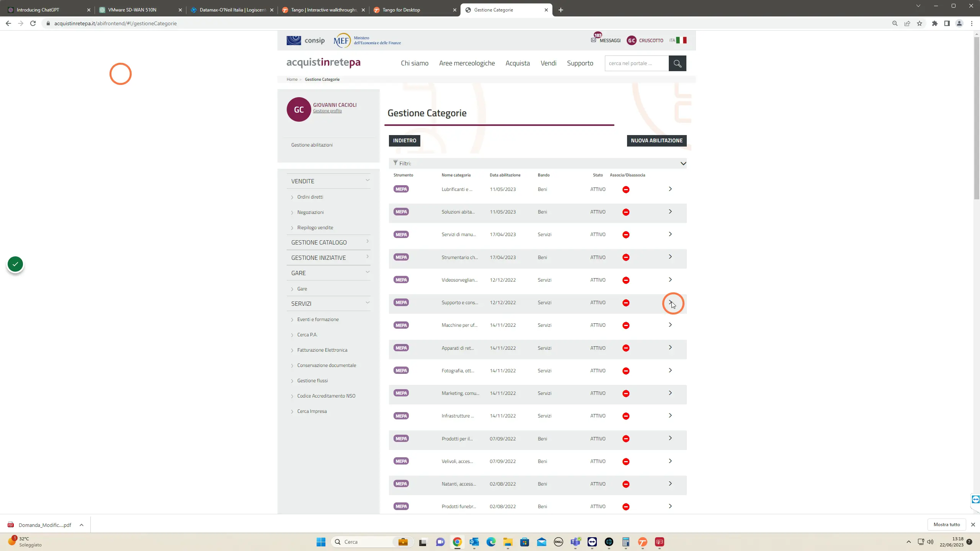Collapse the VENDITE sidebar section
This screenshot has width=980, height=551.
(328, 181)
